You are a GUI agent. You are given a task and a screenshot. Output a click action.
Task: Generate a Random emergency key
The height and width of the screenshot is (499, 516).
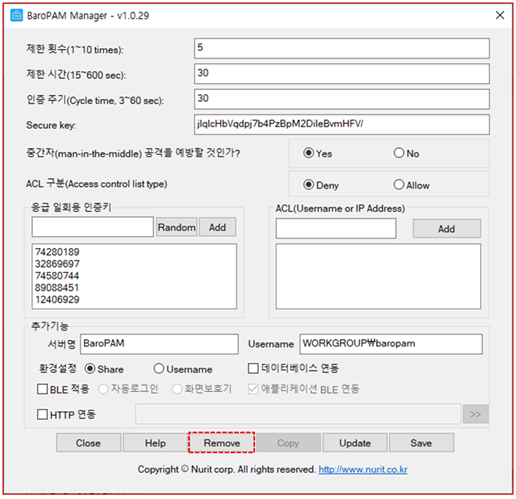[x=177, y=227]
